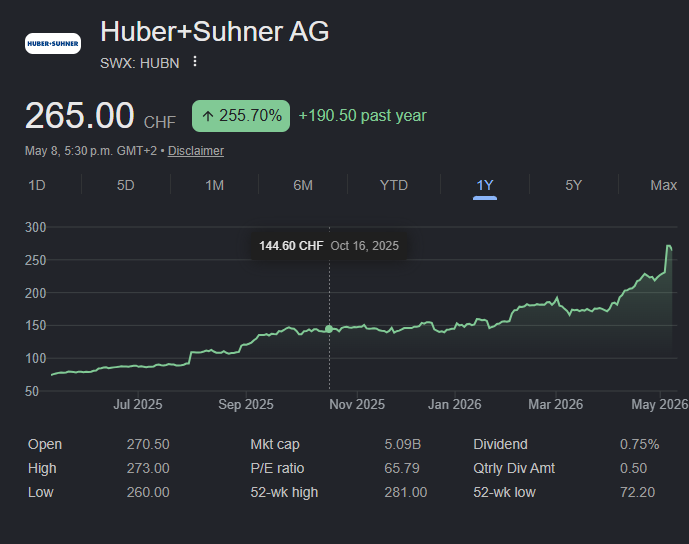689x544 pixels.
Task: Click the +190.50 past year text
Action: [363, 116]
